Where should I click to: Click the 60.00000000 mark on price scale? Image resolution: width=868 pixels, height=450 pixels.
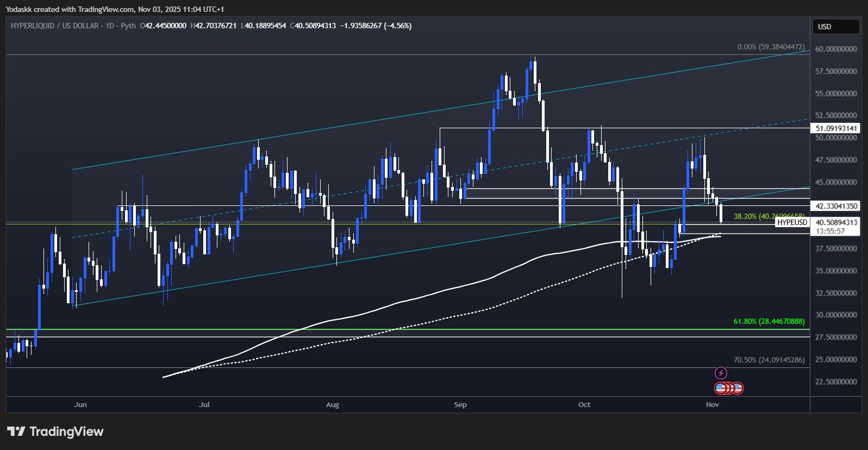(x=836, y=49)
